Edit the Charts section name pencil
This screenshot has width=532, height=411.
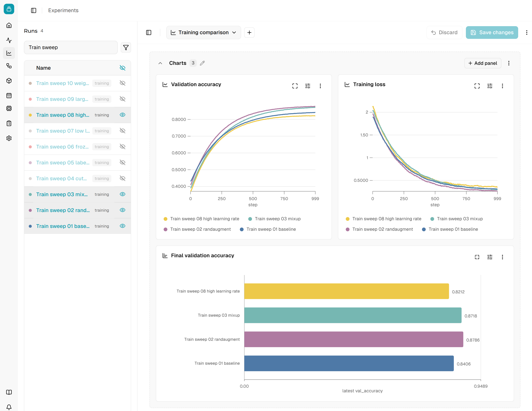202,63
